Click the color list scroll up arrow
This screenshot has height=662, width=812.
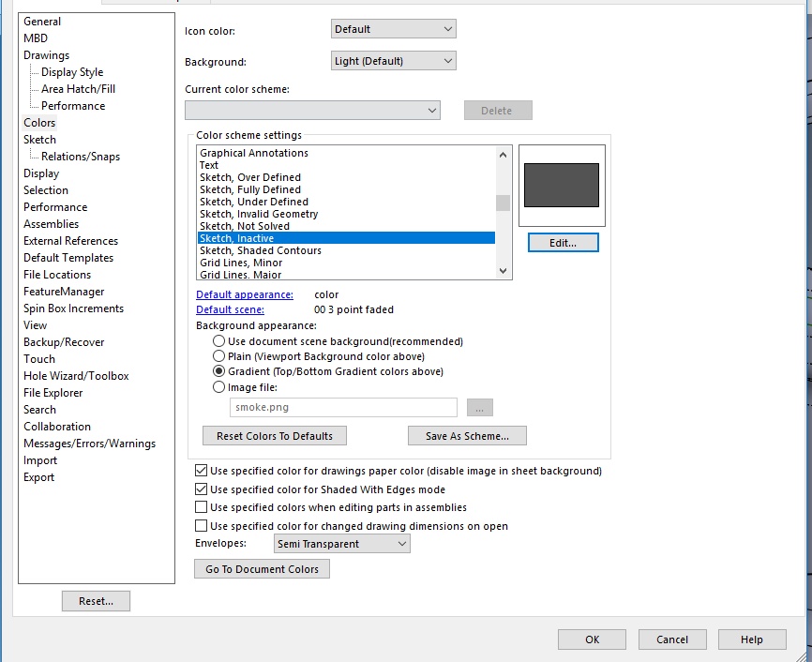point(503,155)
